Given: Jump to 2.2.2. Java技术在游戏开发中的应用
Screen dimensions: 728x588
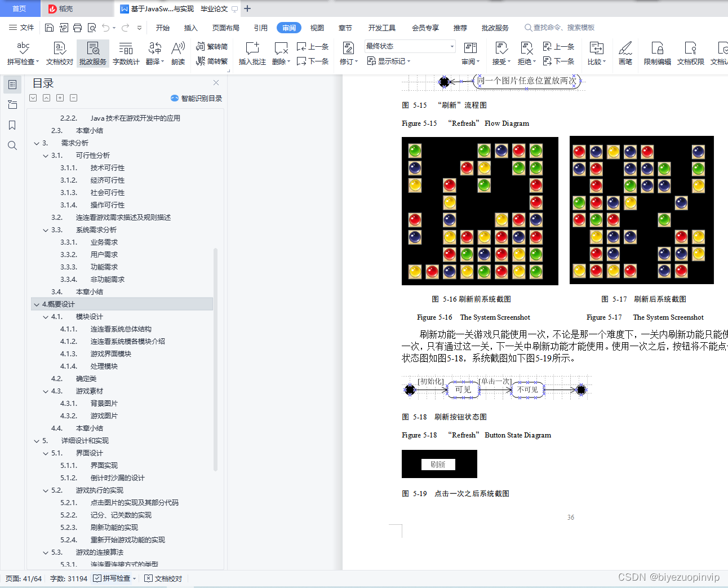Looking at the screenshot, I should (121, 118).
